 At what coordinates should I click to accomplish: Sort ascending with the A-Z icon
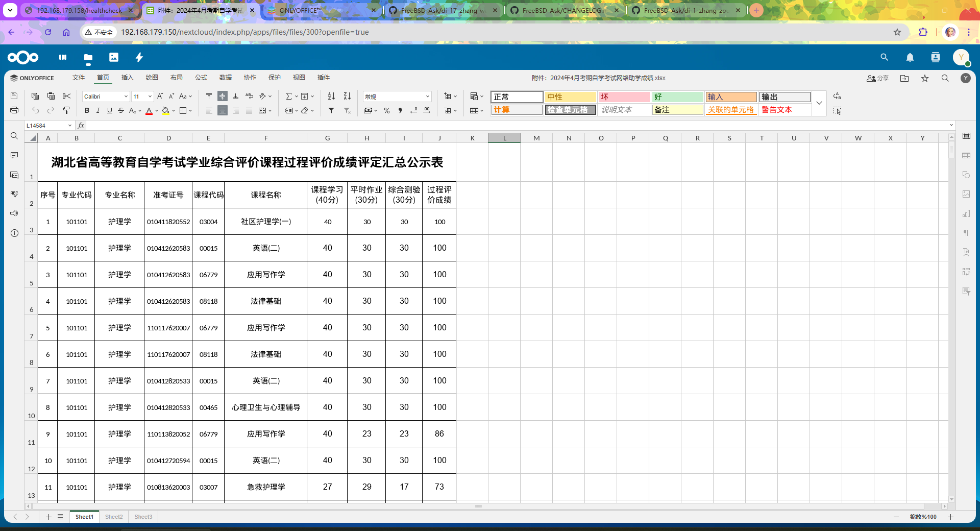pyautogui.click(x=331, y=96)
